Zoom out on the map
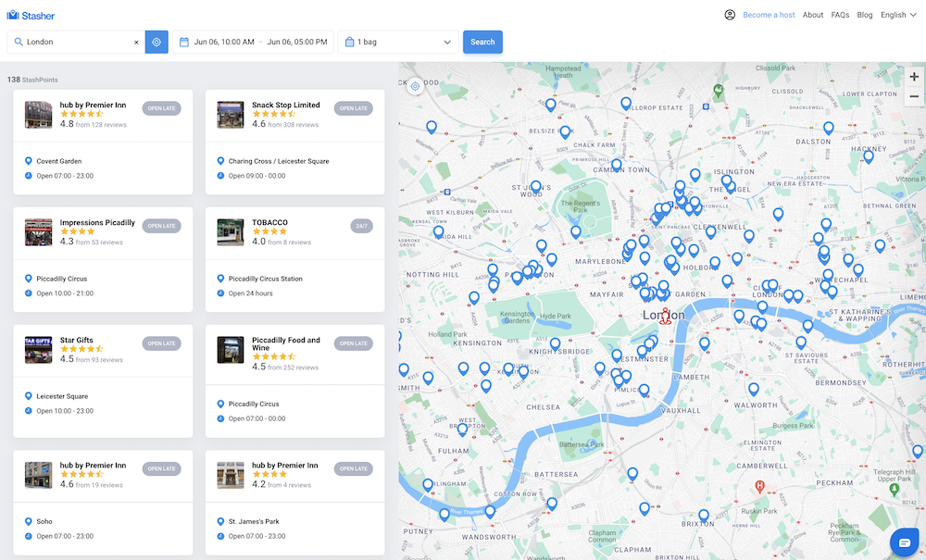 coord(914,96)
